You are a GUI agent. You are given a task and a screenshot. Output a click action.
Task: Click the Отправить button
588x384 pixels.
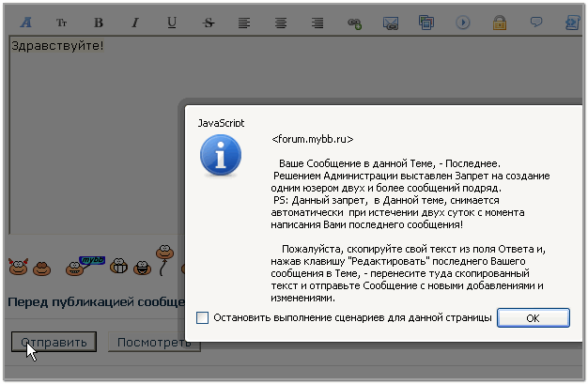point(54,342)
